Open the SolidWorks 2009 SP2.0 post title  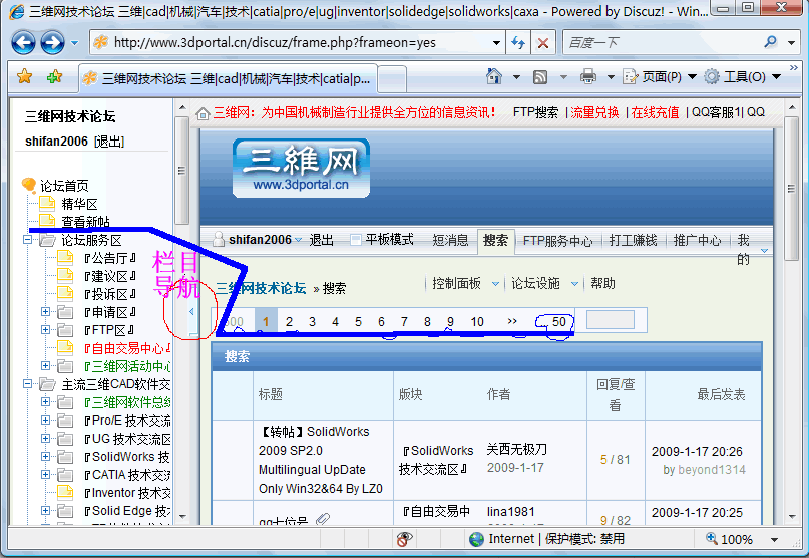point(320,460)
